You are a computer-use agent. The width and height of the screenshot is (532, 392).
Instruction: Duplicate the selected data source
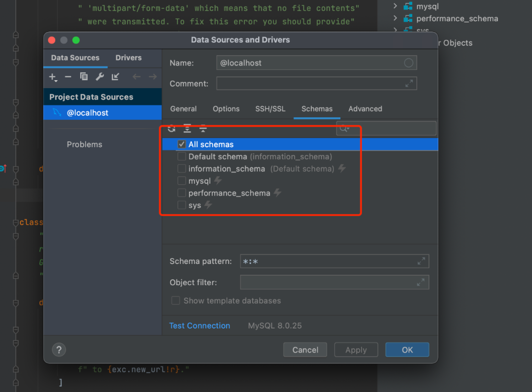coord(84,77)
